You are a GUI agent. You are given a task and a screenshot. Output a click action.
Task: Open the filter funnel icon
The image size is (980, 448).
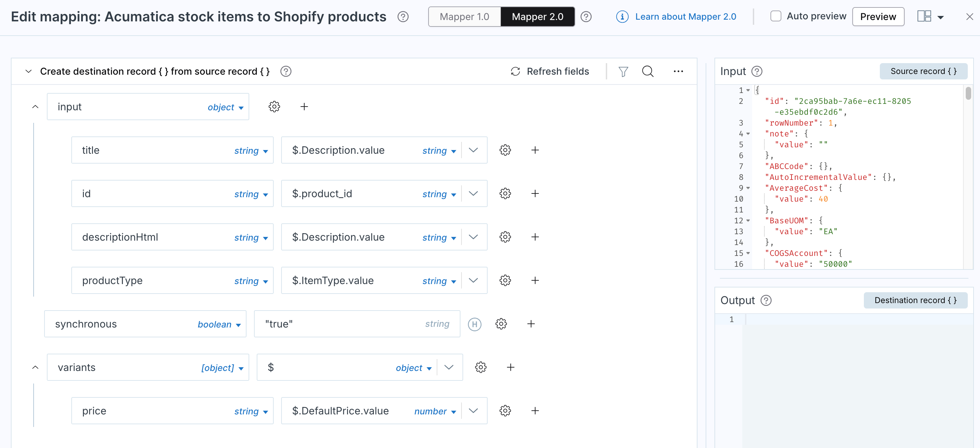point(623,72)
